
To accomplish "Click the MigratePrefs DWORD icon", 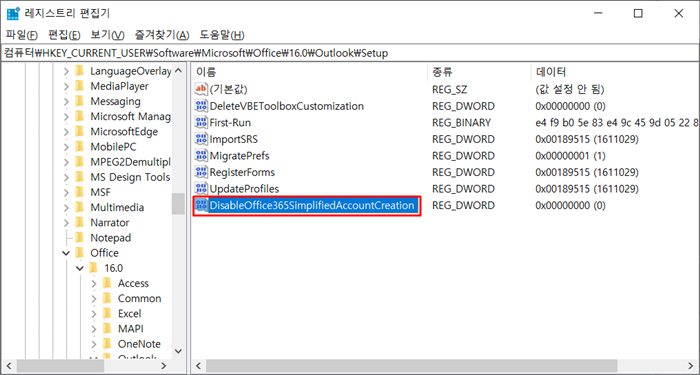I will point(201,156).
